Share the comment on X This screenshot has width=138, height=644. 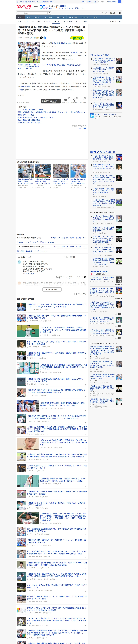[85, 277]
